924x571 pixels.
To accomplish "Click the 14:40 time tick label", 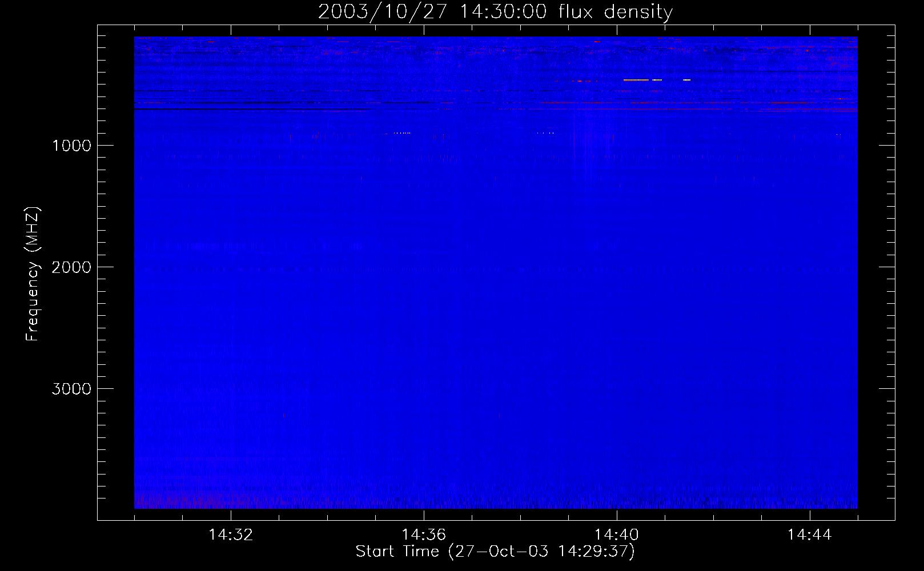I will 617,534.
